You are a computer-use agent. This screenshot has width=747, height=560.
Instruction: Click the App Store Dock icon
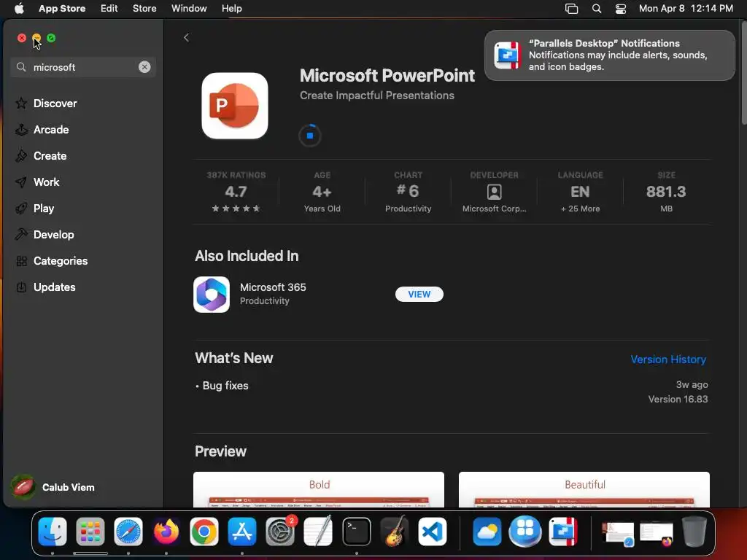(242, 532)
